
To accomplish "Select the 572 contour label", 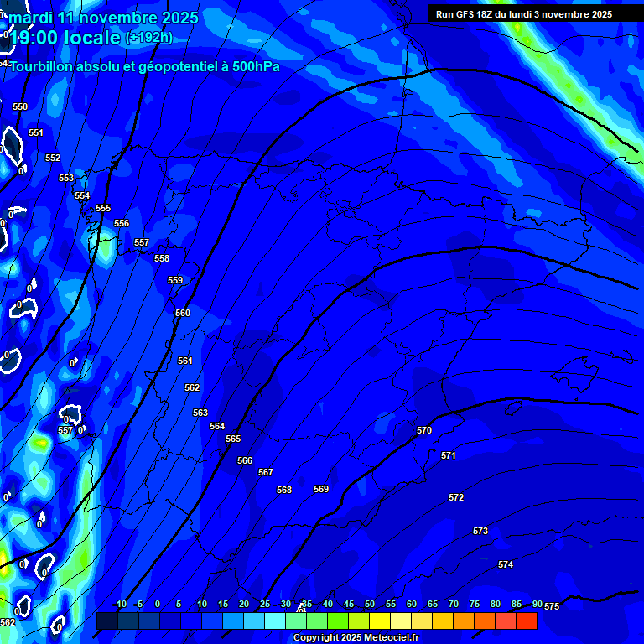I will [x=456, y=497].
